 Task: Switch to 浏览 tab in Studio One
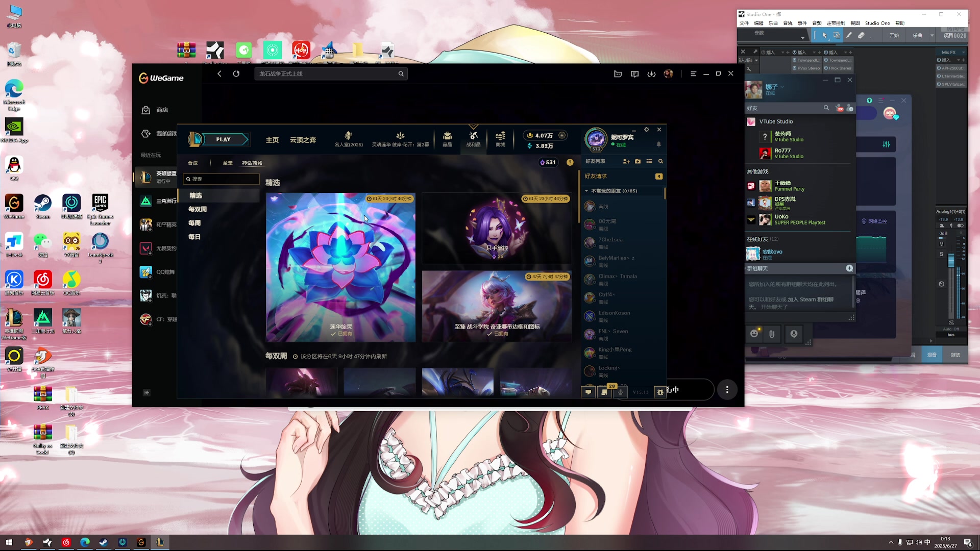955,355
